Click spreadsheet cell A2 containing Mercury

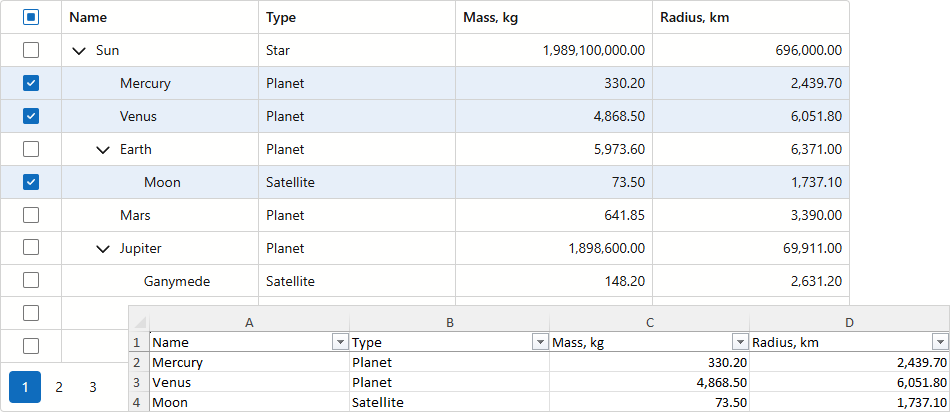[249, 362]
